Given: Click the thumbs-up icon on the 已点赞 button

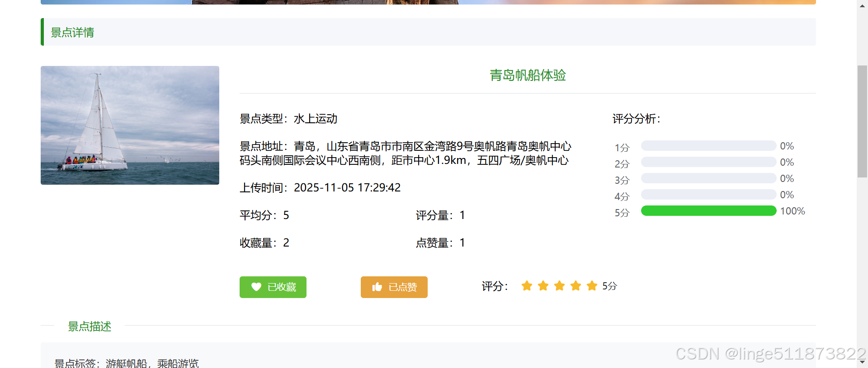Looking at the screenshot, I should pyautogui.click(x=377, y=287).
